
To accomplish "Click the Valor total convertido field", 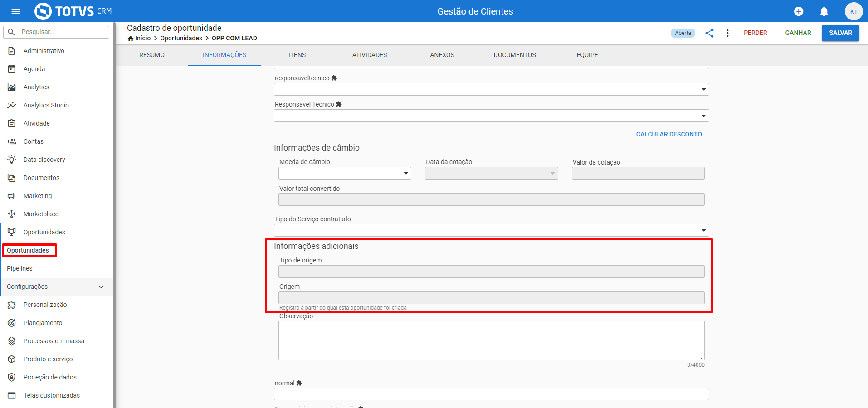I will point(492,199).
